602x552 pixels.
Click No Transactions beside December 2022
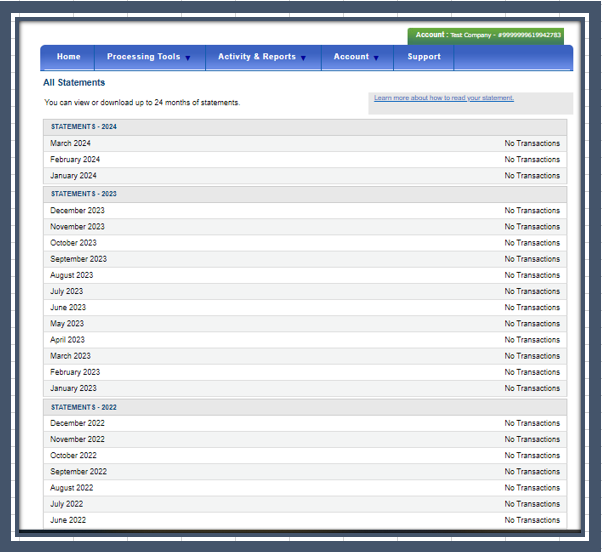tap(532, 423)
